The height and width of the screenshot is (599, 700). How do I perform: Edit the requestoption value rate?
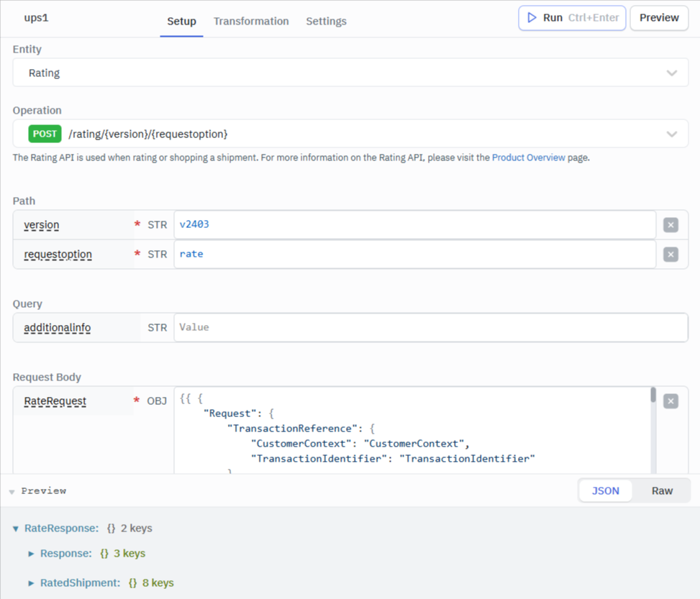click(414, 255)
